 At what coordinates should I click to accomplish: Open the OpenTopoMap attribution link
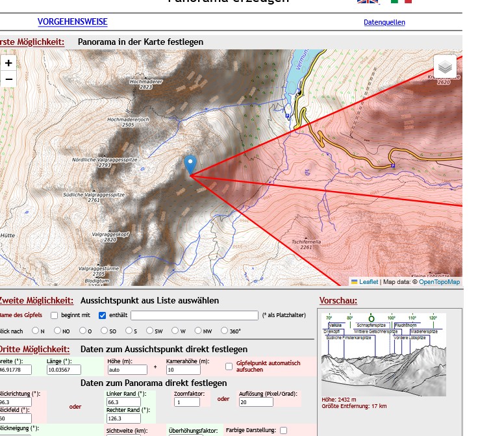point(439,282)
